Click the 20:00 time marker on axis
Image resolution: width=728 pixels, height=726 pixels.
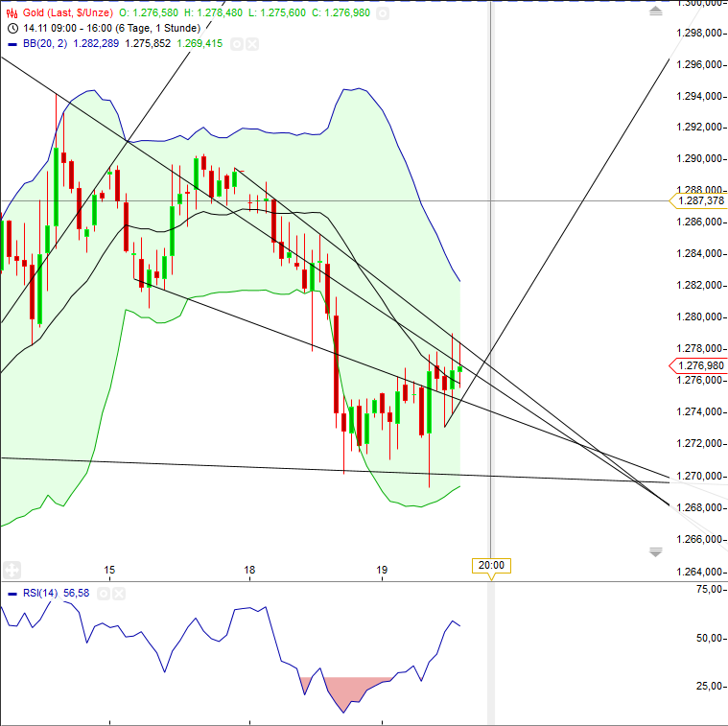pos(491,566)
